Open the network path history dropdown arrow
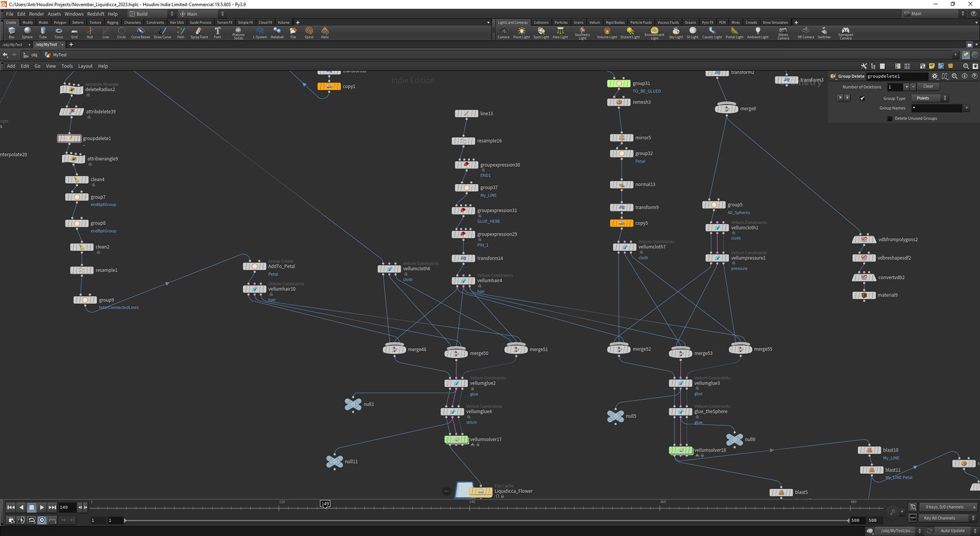 955,55
